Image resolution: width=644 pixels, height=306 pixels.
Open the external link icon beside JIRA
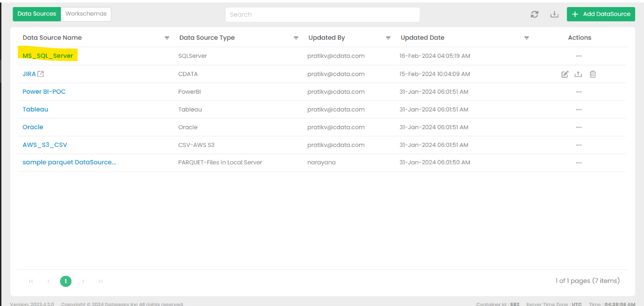pos(41,74)
